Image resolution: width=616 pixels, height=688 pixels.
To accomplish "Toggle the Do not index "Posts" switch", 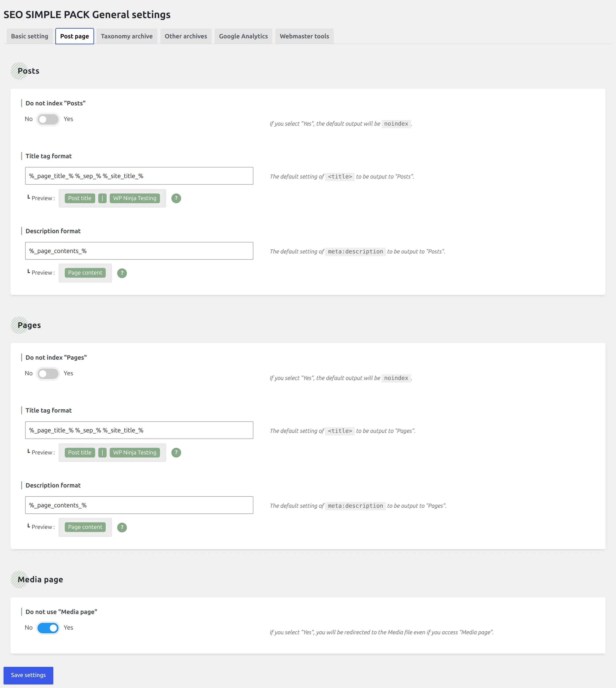I will click(48, 119).
